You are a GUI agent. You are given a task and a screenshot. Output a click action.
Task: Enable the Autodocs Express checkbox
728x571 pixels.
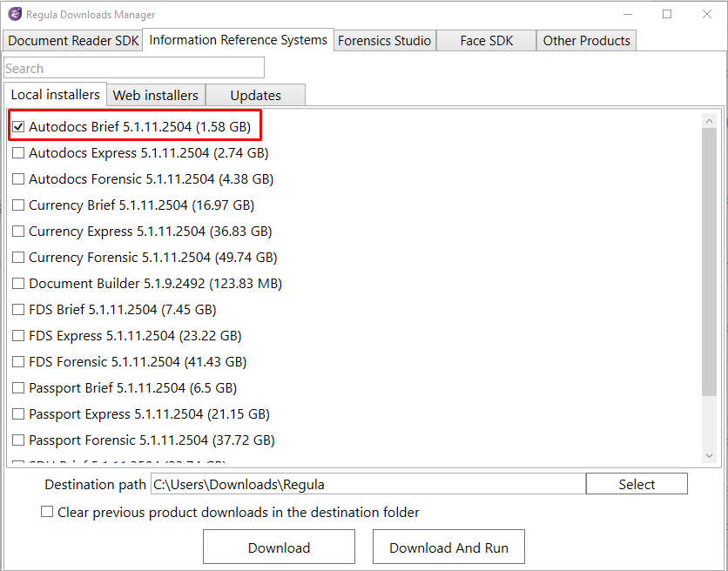pos(18,153)
